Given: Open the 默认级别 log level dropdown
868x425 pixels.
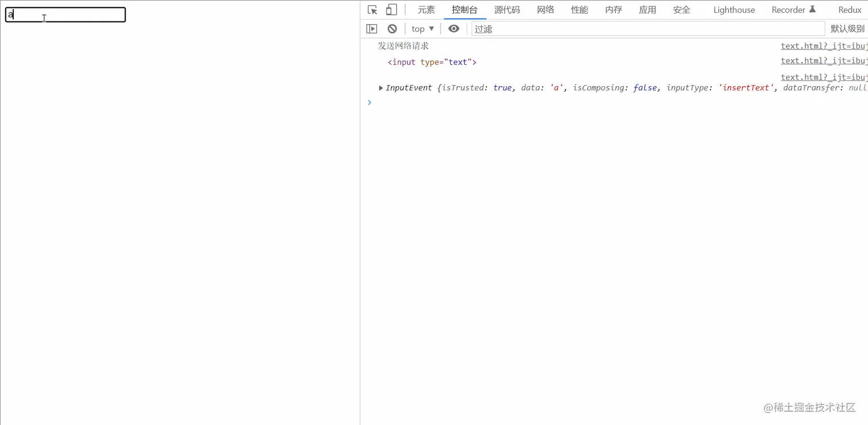Looking at the screenshot, I should (x=847, y=29).
